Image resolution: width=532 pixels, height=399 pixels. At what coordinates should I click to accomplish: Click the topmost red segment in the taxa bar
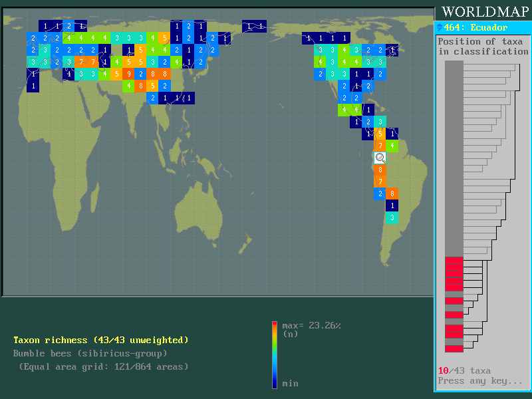454,260
